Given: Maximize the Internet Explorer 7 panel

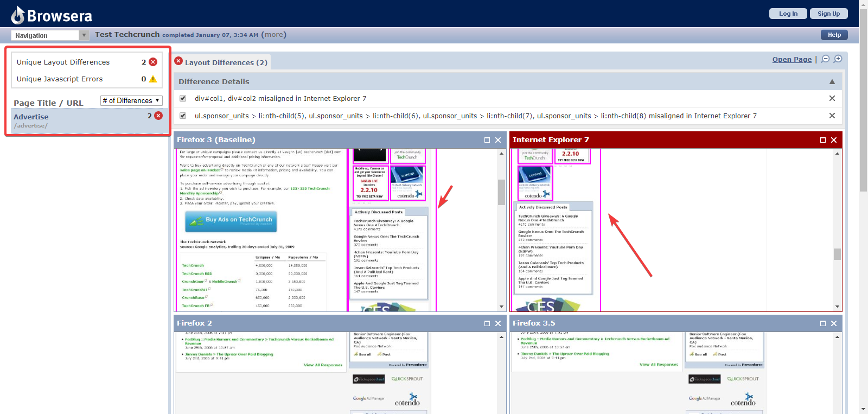Looking at the screenshot, I should 823,140.
